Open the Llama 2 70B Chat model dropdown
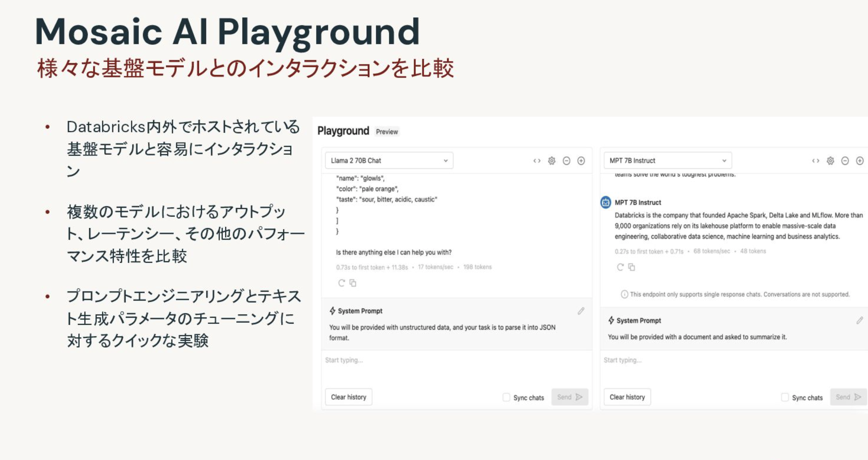Screen dimensions: 868x460 (x=389, y=160)
